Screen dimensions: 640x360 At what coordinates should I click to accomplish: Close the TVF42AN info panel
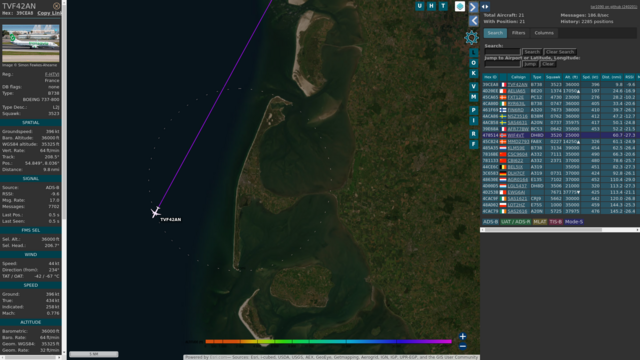[x=57, y=6]
